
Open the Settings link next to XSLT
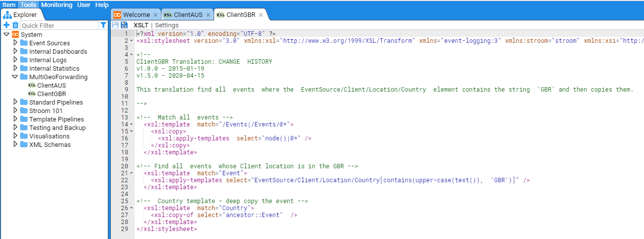[x=166, y=25]
